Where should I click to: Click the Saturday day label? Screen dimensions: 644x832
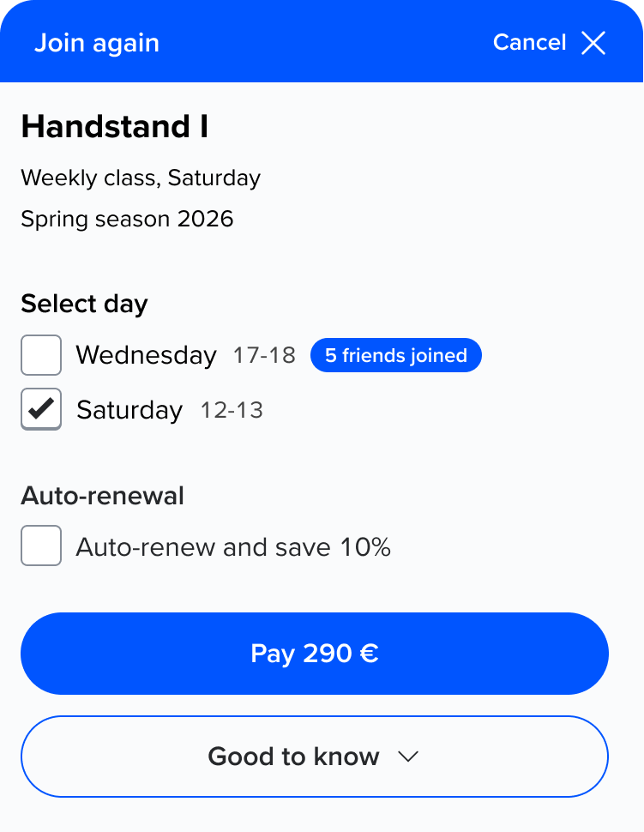pyautogui.click(x=129, y=410)
